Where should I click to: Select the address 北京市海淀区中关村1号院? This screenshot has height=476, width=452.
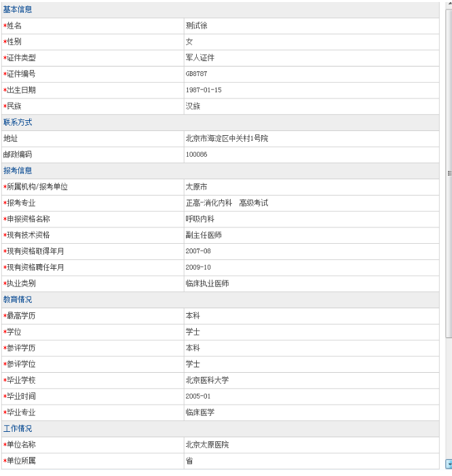tap(227, 139)
